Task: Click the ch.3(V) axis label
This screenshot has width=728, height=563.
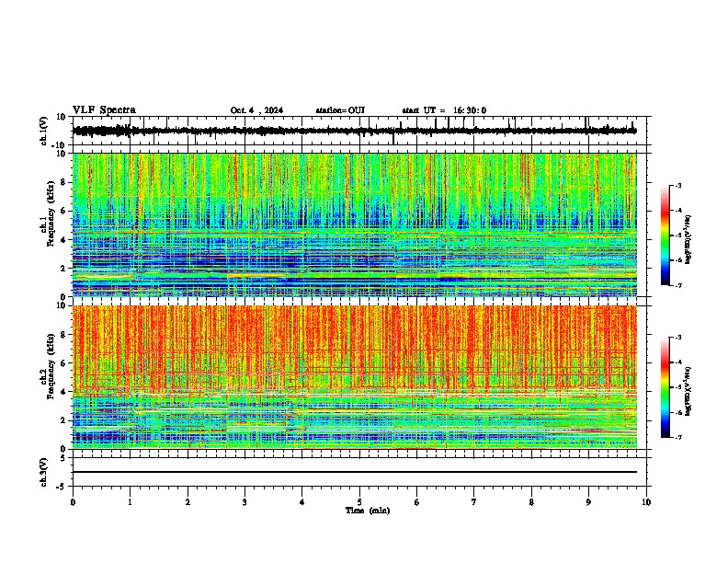Action: pos(44,472)
